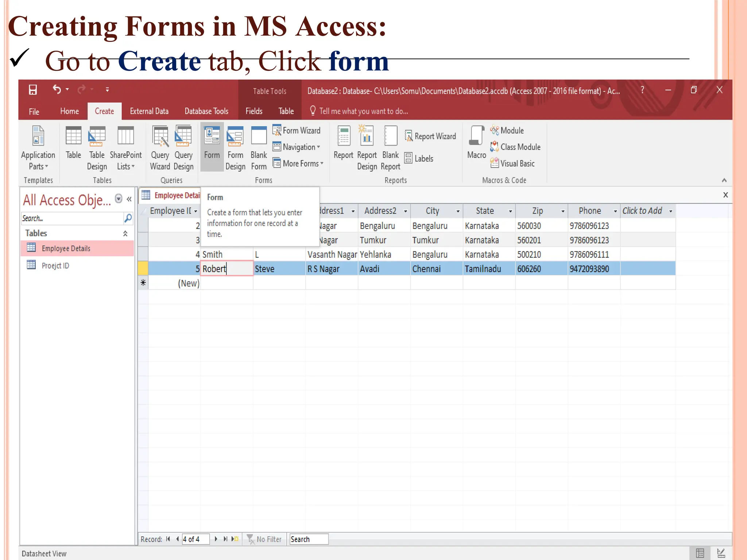The height and width of the screenshot is (560, 747).
Task: Open SharePoint Lists menu
Action: tap(125, 148)
